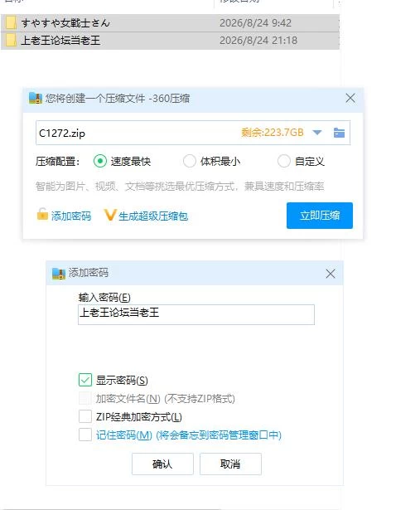Image resolution: width=420 pixels, height=510 pixels.
Task: Click the 生成超级压缩包 link
Action: tap(153, 216)
